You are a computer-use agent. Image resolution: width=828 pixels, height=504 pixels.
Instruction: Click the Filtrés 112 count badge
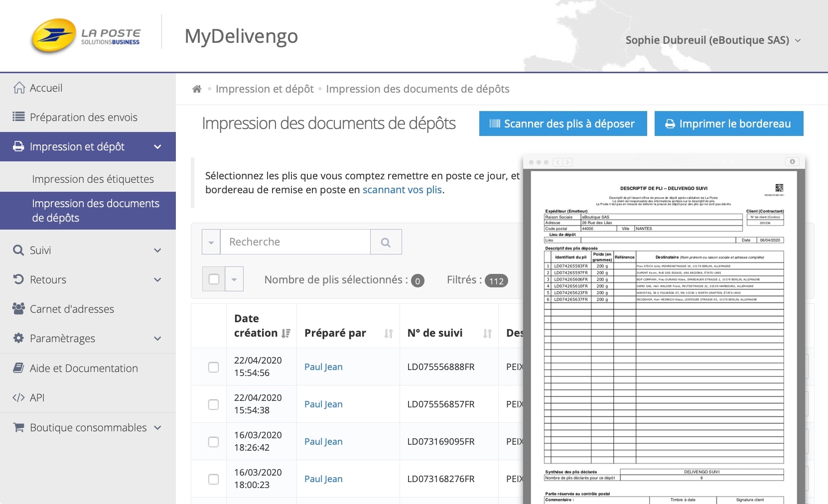pos(496,281)
